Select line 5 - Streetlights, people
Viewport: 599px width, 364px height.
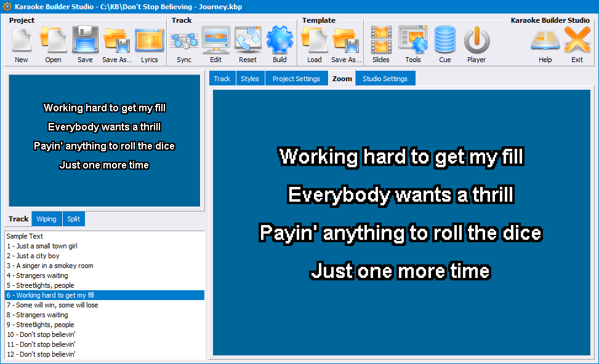pyautogui.click(x=105, y=285)
